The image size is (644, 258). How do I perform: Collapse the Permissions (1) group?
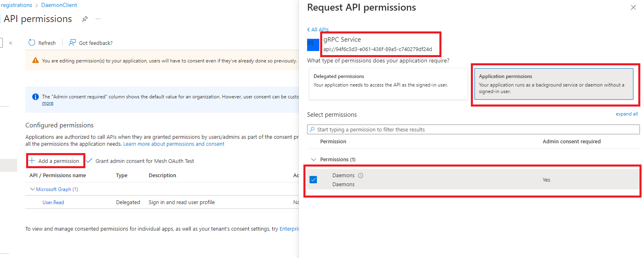314,160
